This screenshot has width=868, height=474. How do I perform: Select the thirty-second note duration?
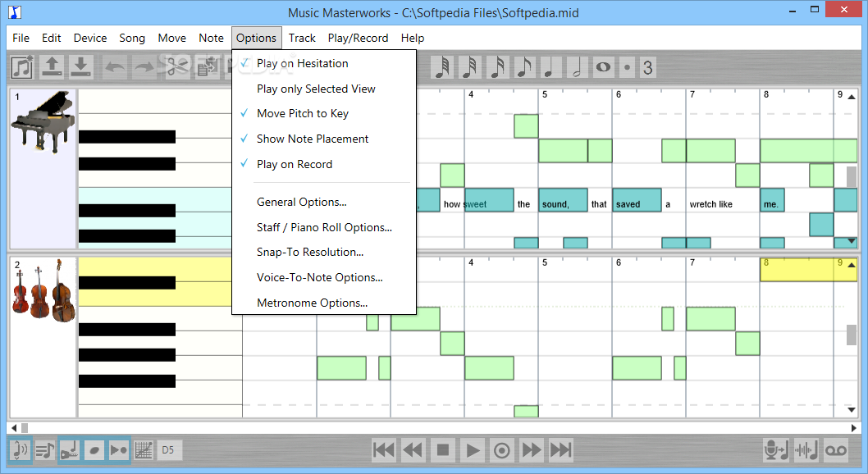click(x=469, y=67)
